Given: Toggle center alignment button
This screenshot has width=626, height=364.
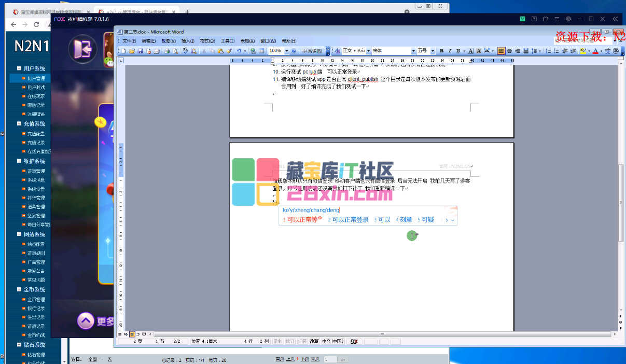Looking at the screenshot, I should 510,51.
